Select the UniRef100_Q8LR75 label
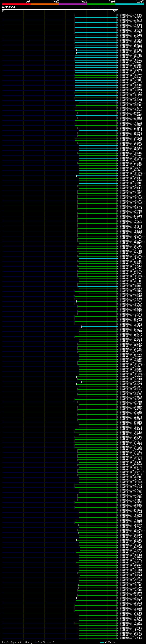Viewport: 146px width, 644px height. tap(131, 98)
